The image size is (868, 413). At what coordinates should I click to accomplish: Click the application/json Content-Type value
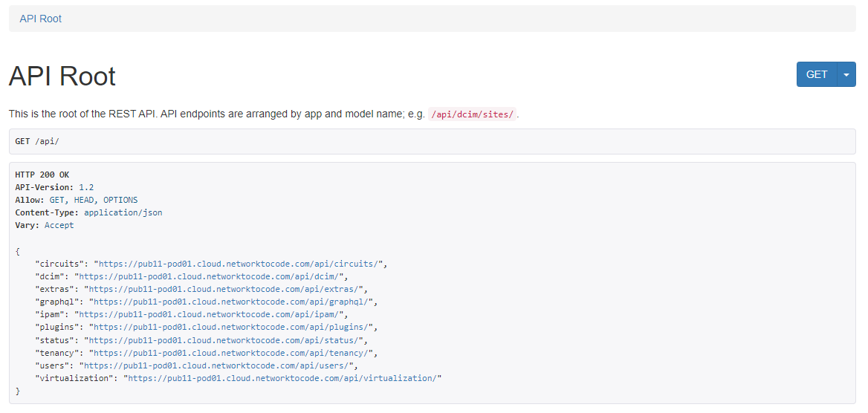pyautogui.click(x=123, y=212)
